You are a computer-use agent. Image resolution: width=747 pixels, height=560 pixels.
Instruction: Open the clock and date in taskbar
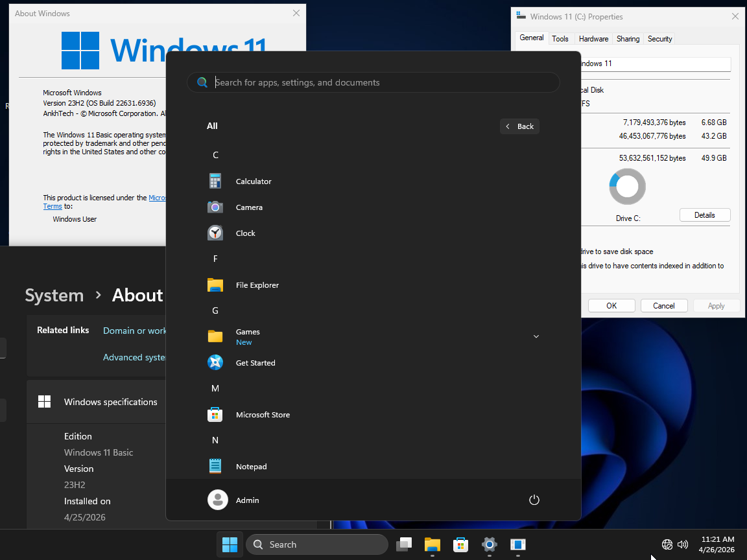tap(717, 544)
